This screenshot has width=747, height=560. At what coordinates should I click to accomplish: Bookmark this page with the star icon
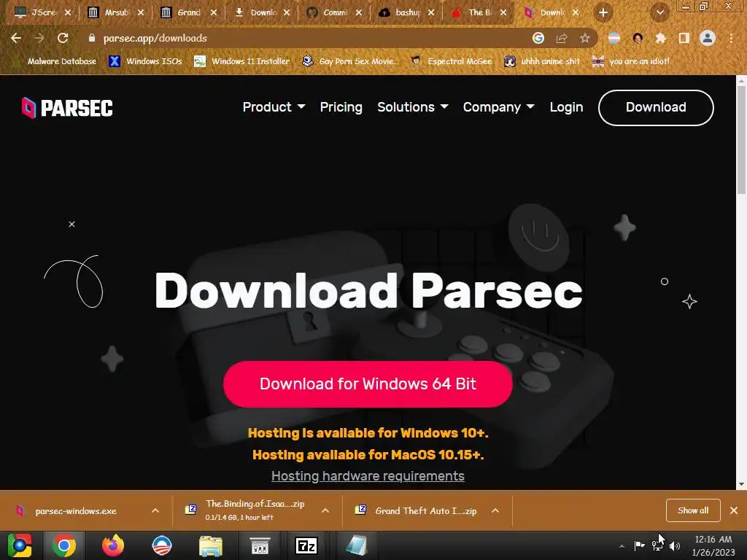coord(585,38)
